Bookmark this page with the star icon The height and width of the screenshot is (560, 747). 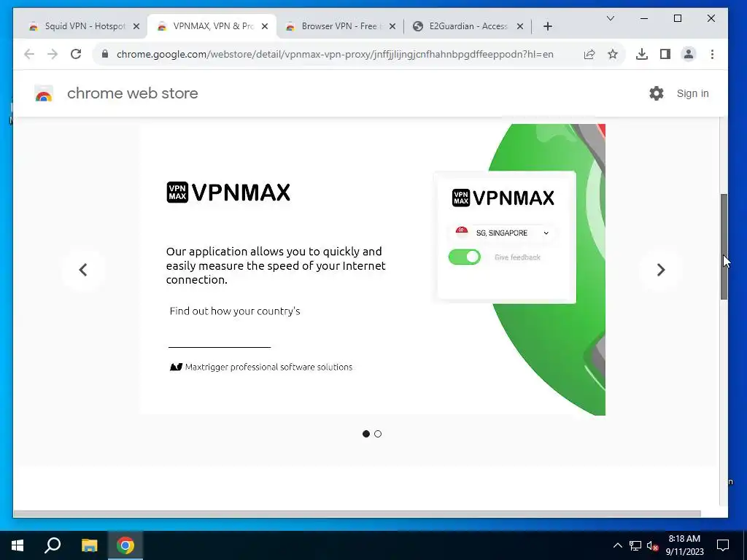613,54
